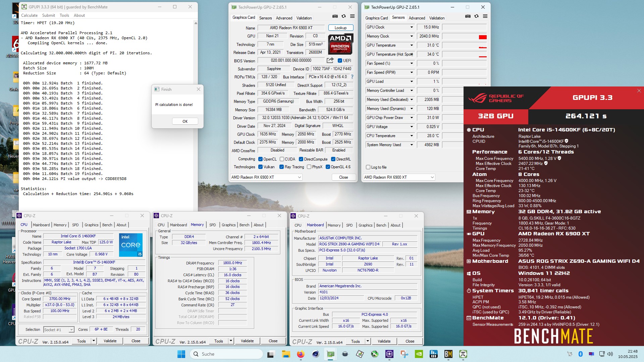The width and height of the screenshot is (644, 362).
Task: Toggle Ray Tracing checkbox in GPU-Z
Action: [281, 167]
